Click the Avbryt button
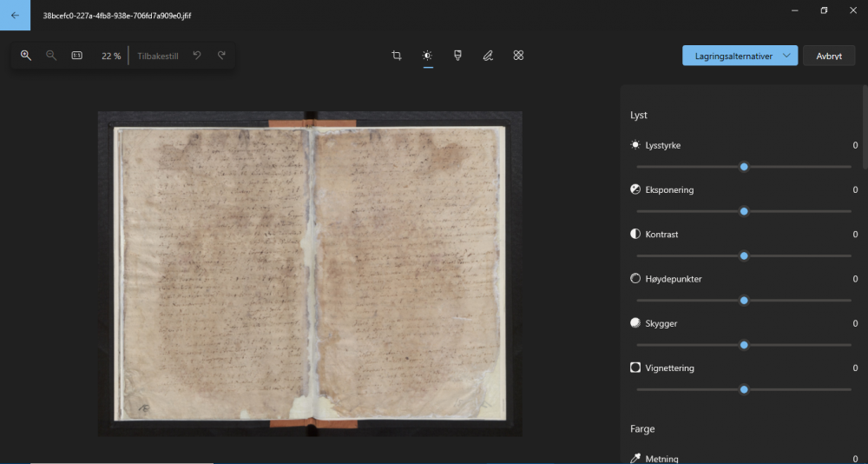 tap(828, 56)
